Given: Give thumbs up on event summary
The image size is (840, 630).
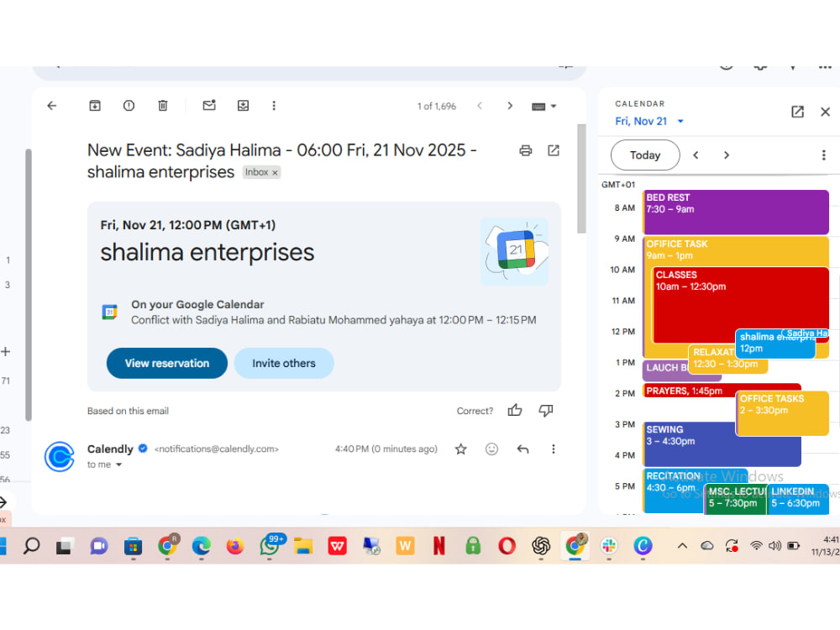Looking at the screenshot, I should pyautogui.click(x=515, y=411).
